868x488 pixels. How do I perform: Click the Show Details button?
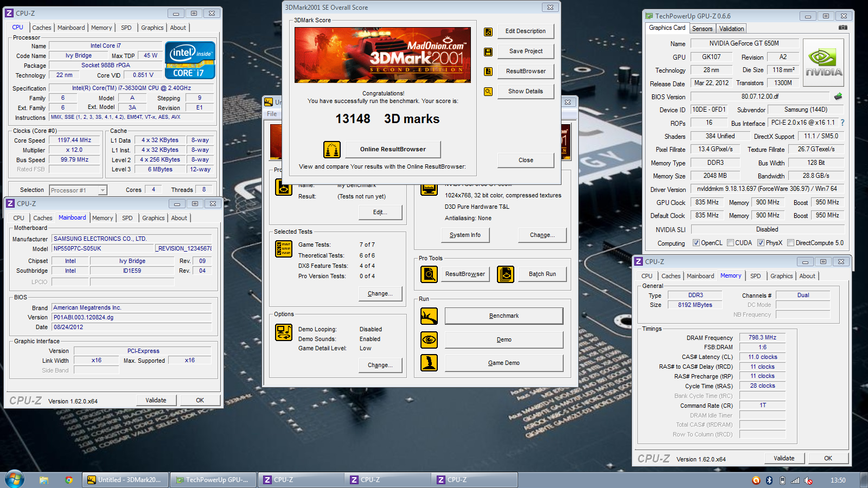[526, 92]
